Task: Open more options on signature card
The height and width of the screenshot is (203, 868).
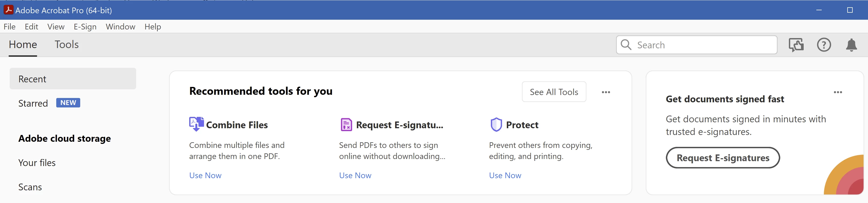Action: point(838,92)
